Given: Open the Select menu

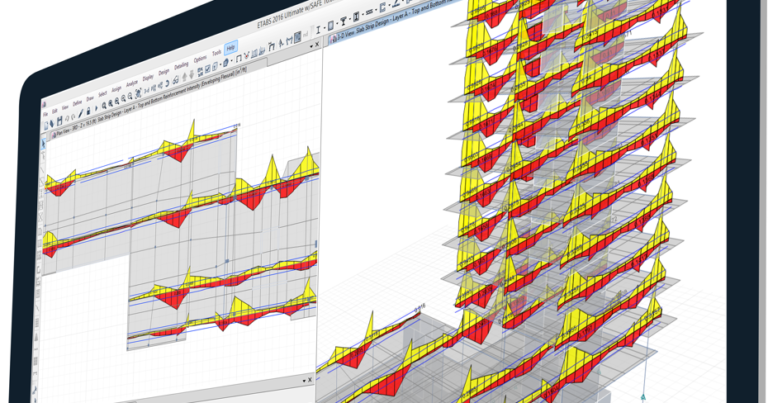Looking at the screenshot, I should pyautogui.click(x=102, y=94).
